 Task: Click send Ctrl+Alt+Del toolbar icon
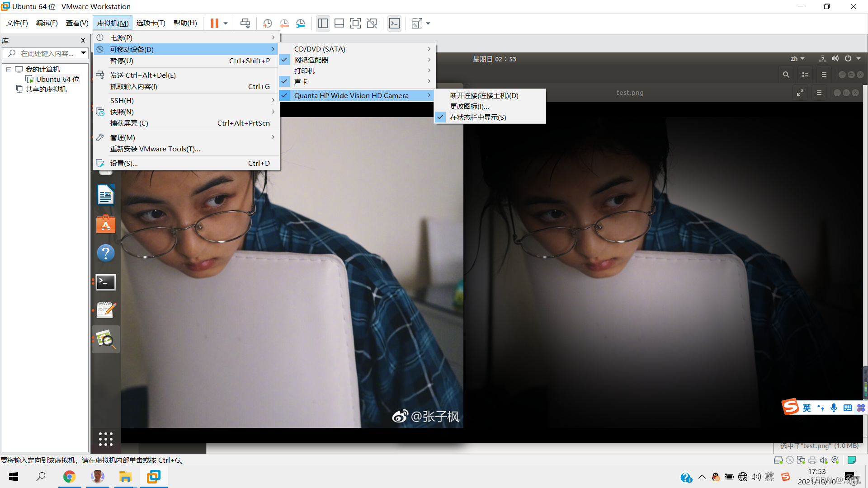point(245,23)
